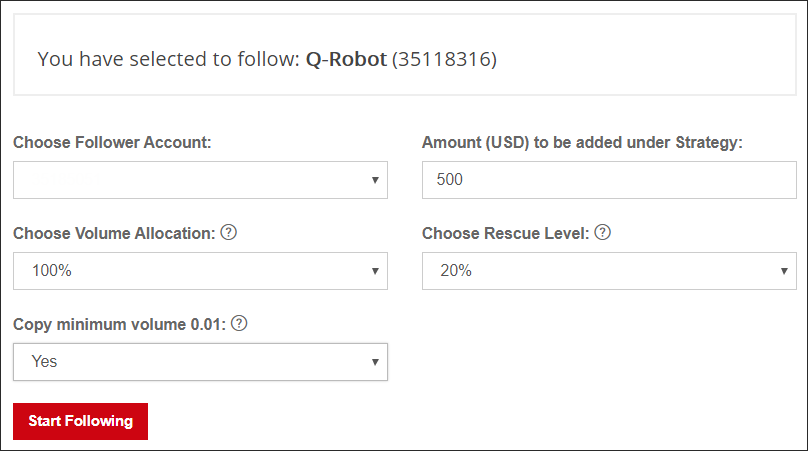Expand the Rescue Level dropdown arrow
This screenshot has width=808, height=451.
point(784,271)
